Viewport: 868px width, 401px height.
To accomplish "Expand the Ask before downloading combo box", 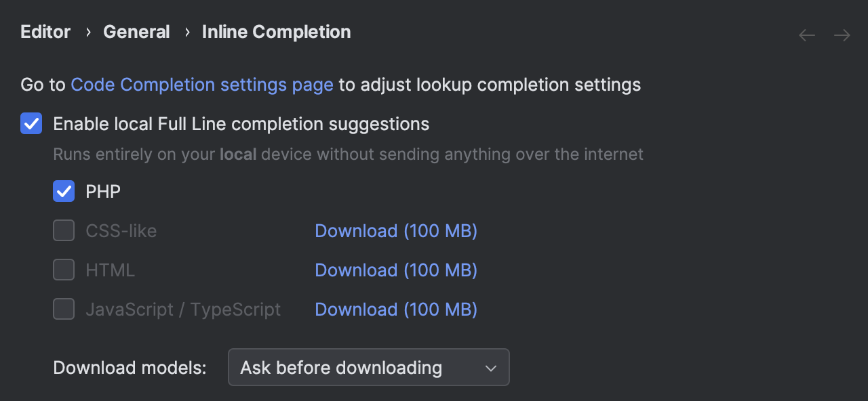I will (368, 368).
